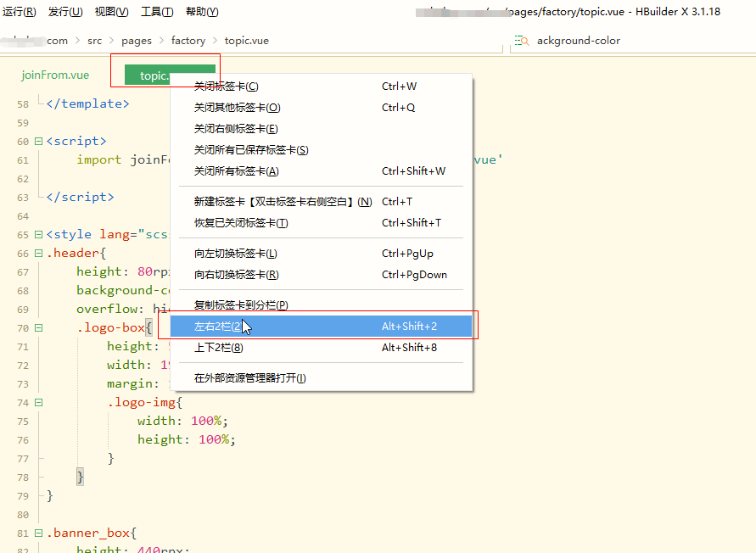Click the </template> closing tag
Image resolution: width=756 pixels, height=553 pixels.
[87, 103]
